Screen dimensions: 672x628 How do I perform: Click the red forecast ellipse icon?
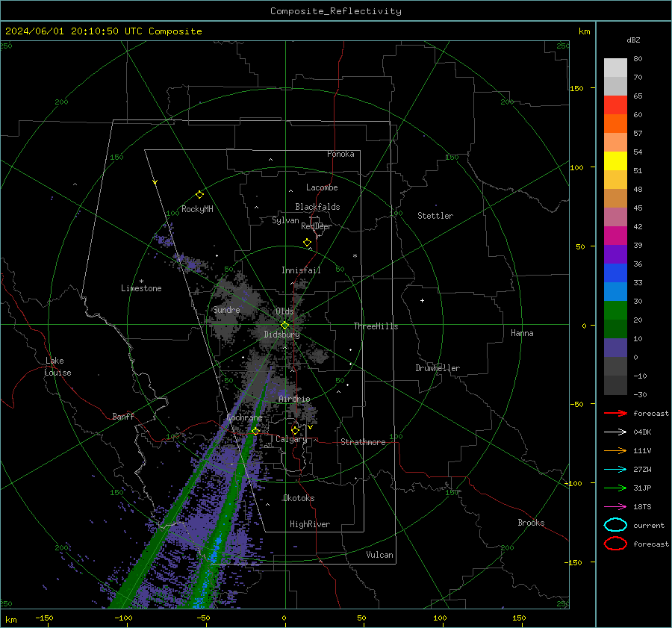tap(615, 544)
